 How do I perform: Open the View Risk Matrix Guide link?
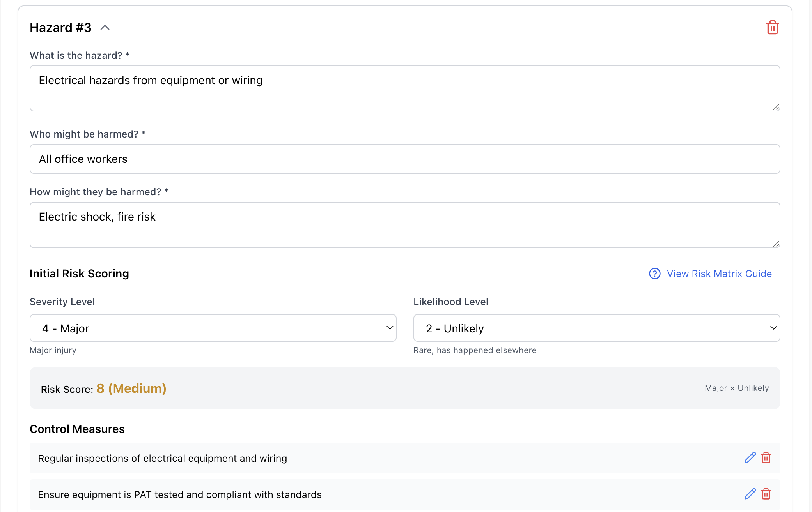[x=719, y=274]
